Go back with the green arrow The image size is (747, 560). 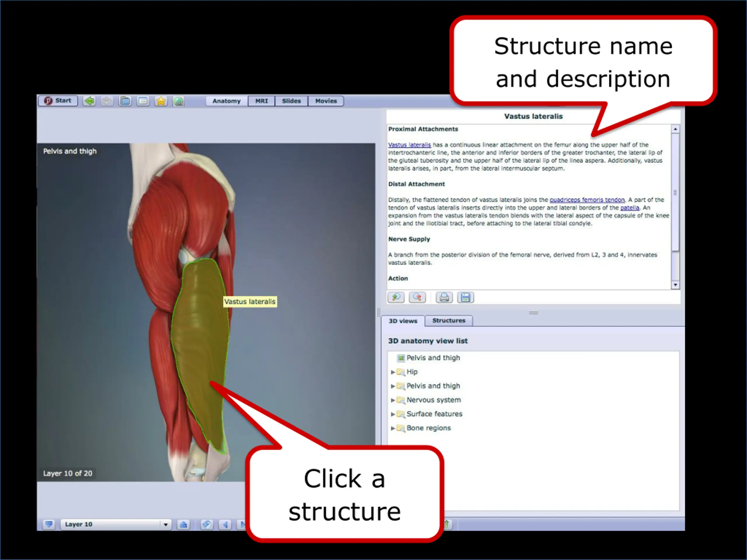click(89, 101)
